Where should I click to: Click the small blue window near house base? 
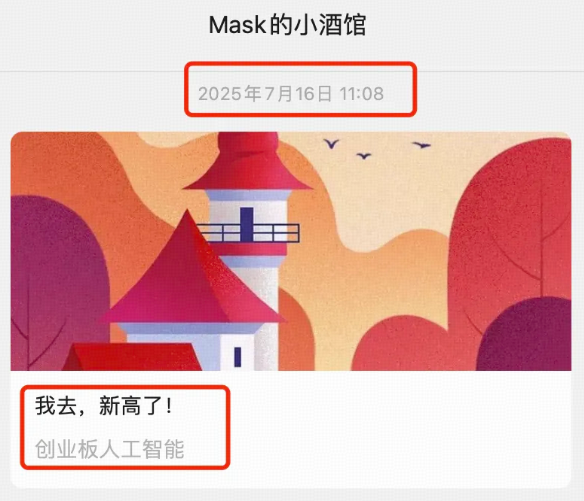click(237, 356)
